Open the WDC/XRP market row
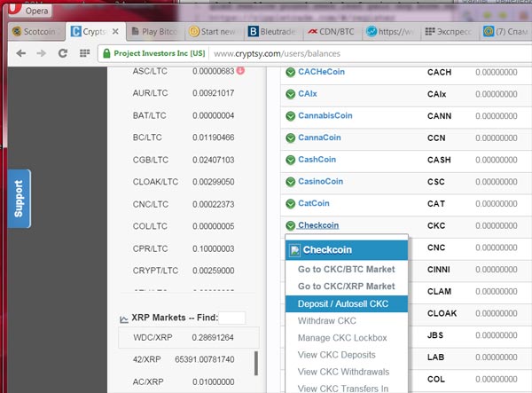 click(189, 338)
